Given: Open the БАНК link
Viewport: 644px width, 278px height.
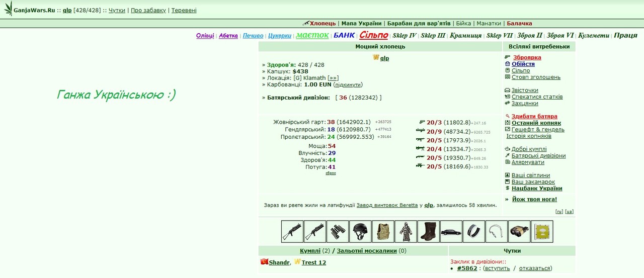Looking at the screenshot, I should [344, 35].
